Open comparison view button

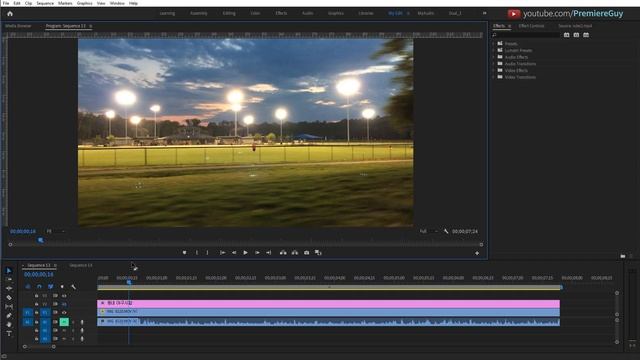click(x=318, y=253)
